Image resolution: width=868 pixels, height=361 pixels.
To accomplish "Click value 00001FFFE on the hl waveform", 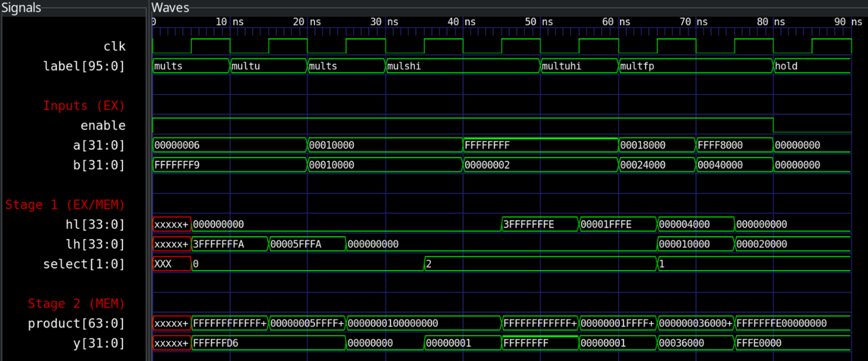I will coord(618,225).
